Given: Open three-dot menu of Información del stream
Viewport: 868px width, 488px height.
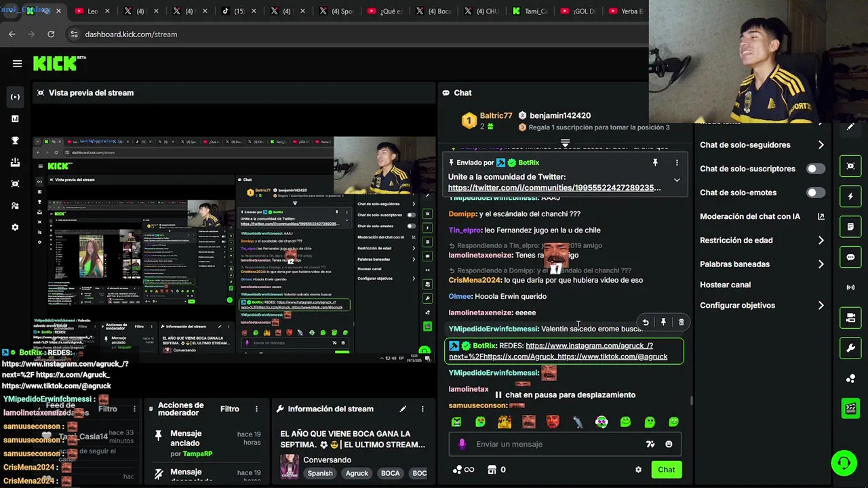Looking at the screenshot, I should tap(422, 409).
